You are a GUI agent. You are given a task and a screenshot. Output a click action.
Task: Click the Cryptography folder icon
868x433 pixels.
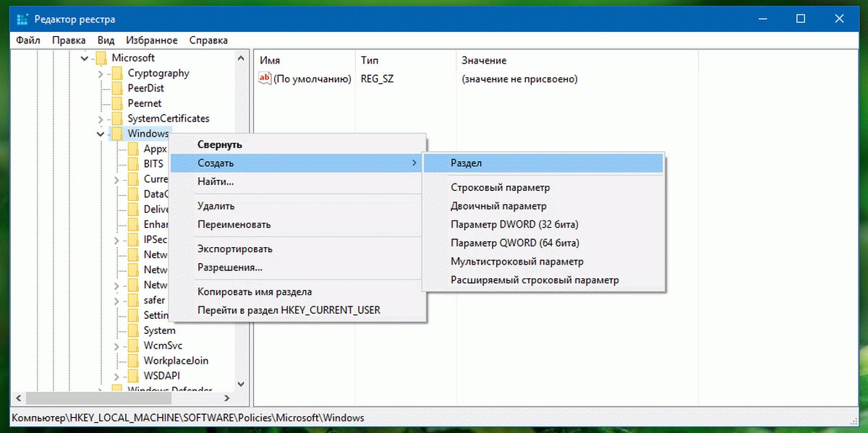click(116, 73)
